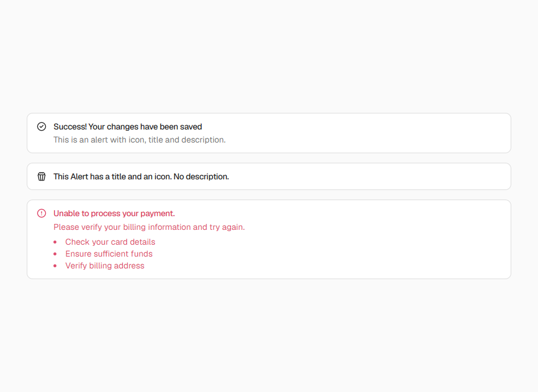Click the circled checkmark success icon
The width and height of the screenshot is (538, 392).
pyautogui.click(x=42, y=127)
